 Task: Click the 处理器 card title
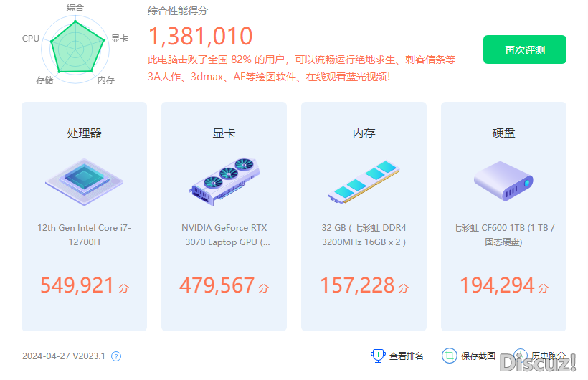pyautogui.click(x=84, y=133)
